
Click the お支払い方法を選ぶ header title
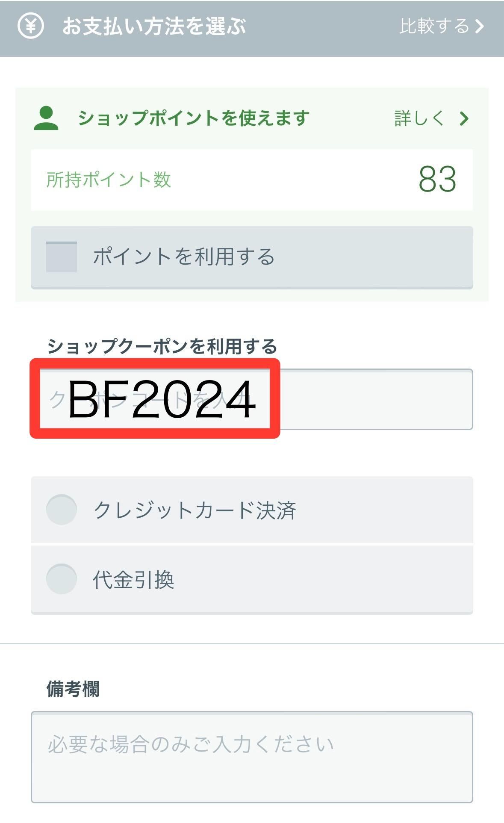pos(154,26)
